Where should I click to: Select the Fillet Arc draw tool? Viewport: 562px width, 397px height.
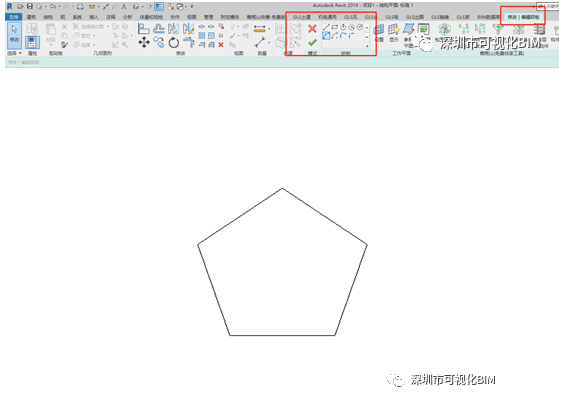(352, 35)
